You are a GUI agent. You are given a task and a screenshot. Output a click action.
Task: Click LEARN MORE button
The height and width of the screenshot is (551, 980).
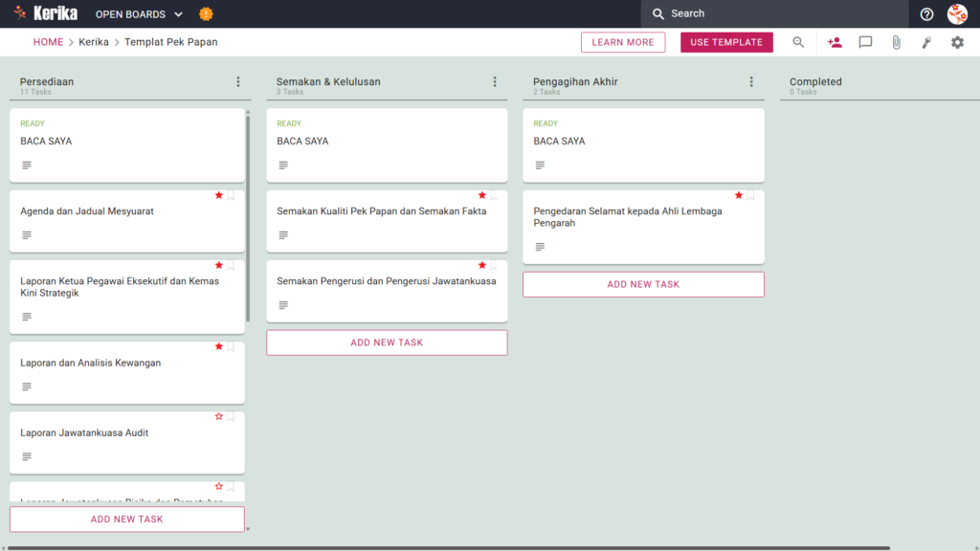(x=623, y=42)
